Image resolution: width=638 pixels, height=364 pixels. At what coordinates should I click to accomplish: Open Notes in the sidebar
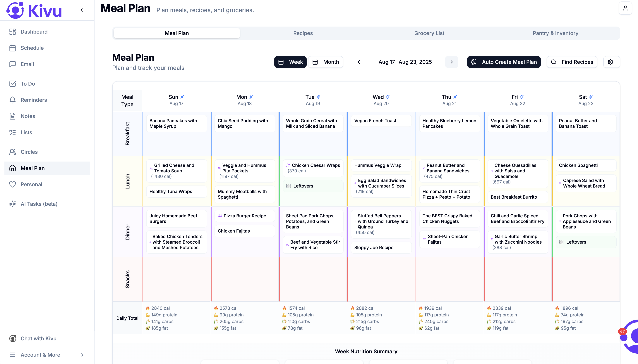(28, 116)
